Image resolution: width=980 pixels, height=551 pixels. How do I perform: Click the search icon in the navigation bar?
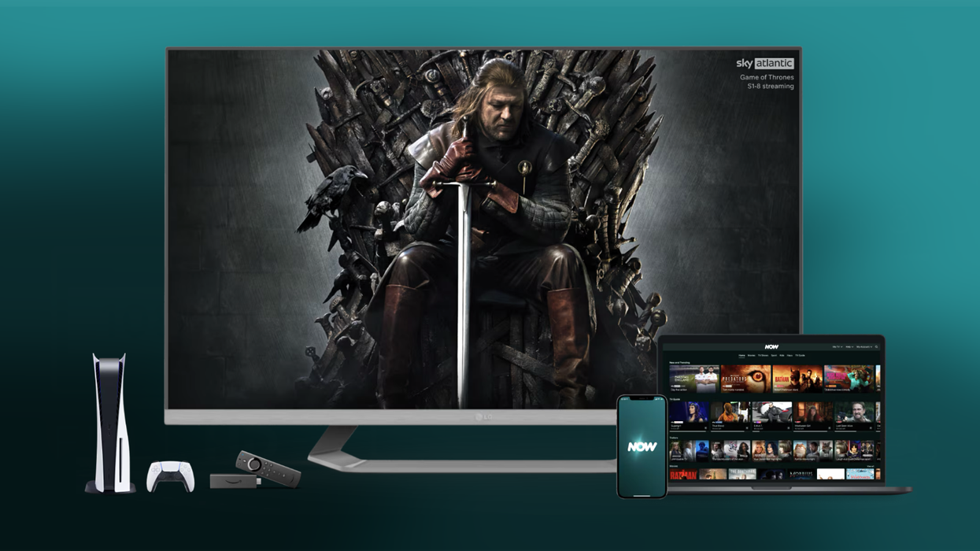click(x=876, y=347)
